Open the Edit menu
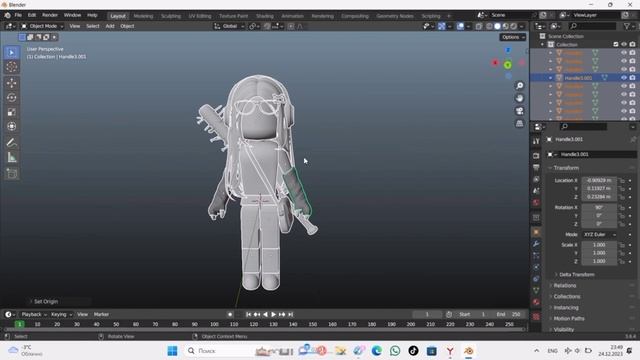This screenshot has width=640, height=360. point(32,15)
